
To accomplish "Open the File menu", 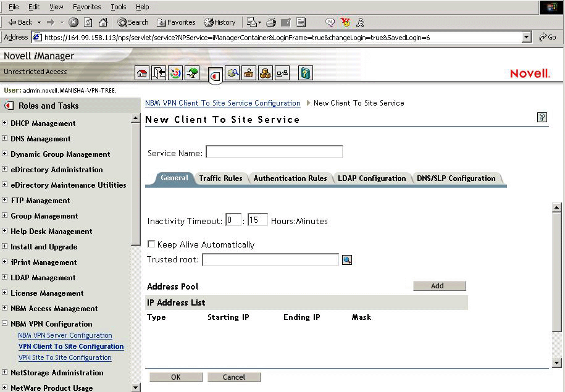I will tap(14, 7).
